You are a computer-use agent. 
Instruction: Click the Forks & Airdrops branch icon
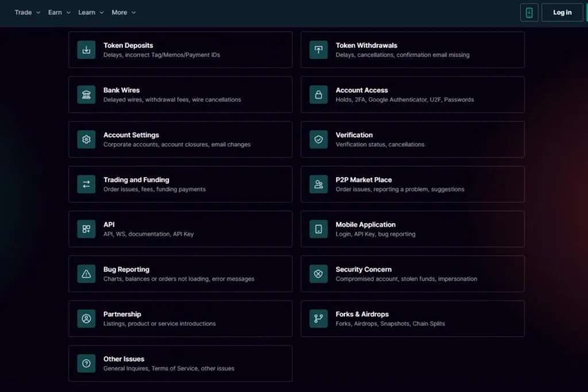point(318,319)
